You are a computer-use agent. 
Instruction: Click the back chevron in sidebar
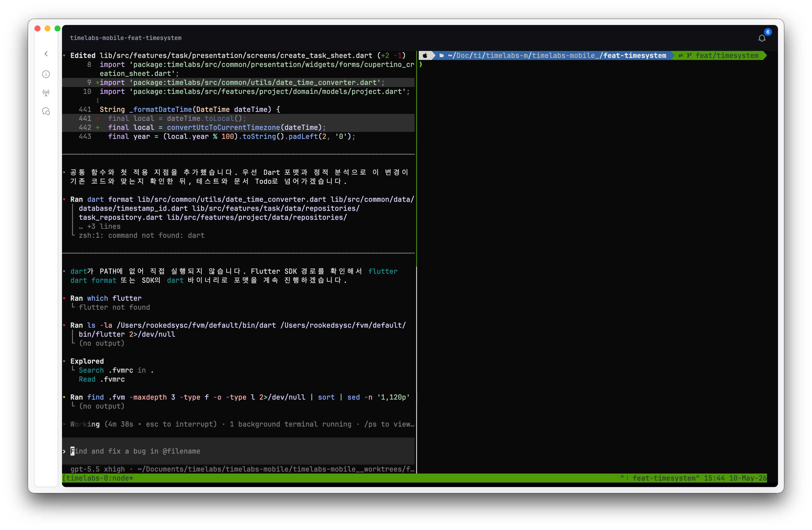pos(46,54)
